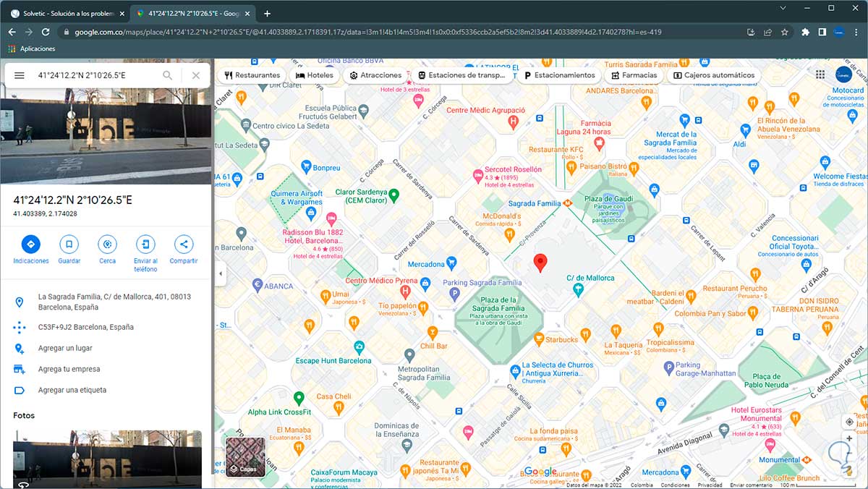868x489 pixels.
Task: Click Enviar al teléfono icon
Action: point(145,244)
